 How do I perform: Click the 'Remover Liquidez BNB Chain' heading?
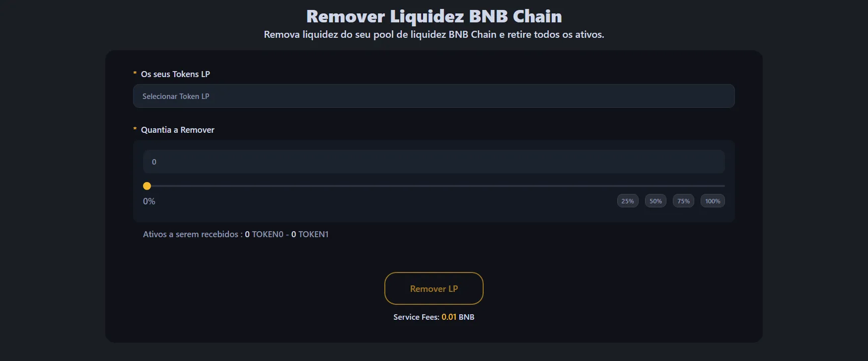pyautogui.click(x=434, y=16)
